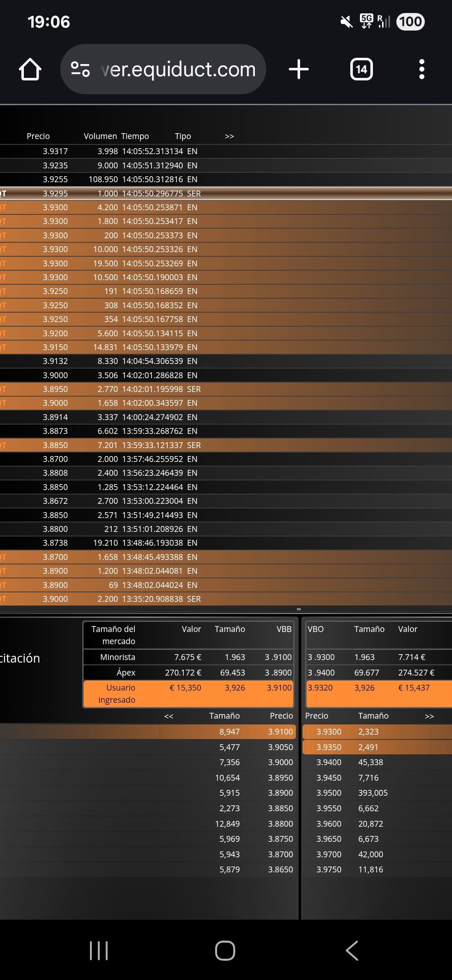This screenshot has width=452, height=980.
Task: Tap the browser home icon
Action: [30, 70]
